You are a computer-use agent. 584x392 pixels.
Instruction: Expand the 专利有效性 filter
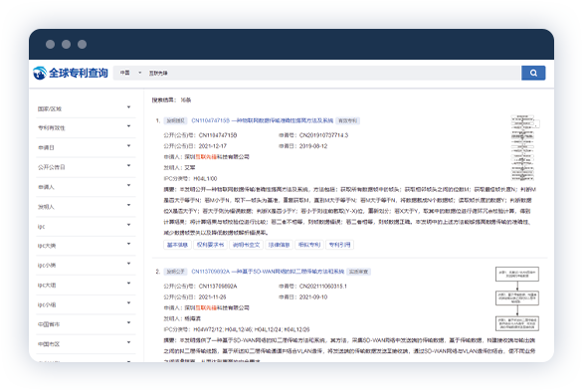tap(87, 127)
